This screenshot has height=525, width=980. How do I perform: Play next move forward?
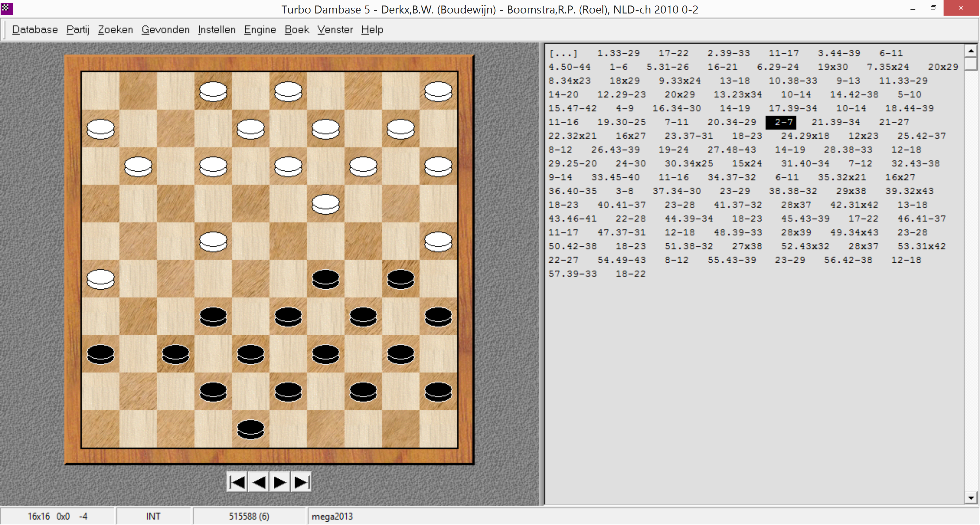(280, 483)
